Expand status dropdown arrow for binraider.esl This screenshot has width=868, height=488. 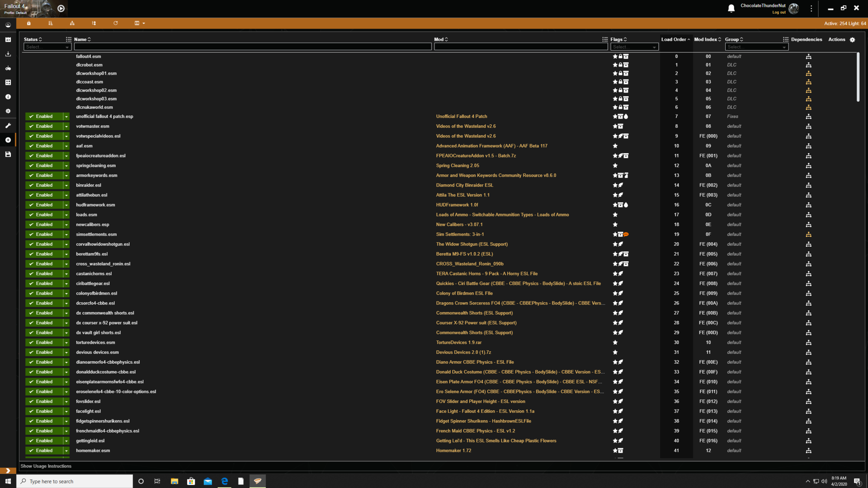click(66, 185)
